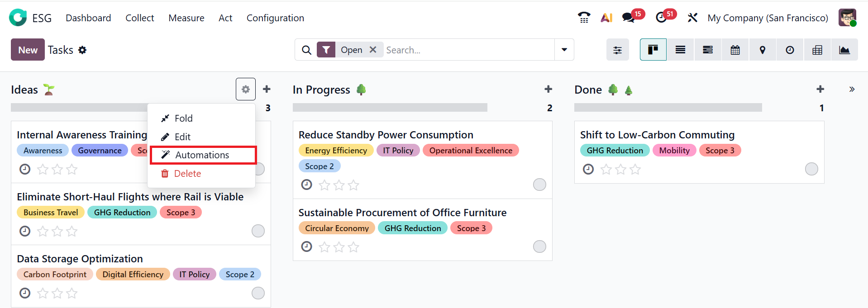Switch to pivot table view

pos(817,50)
